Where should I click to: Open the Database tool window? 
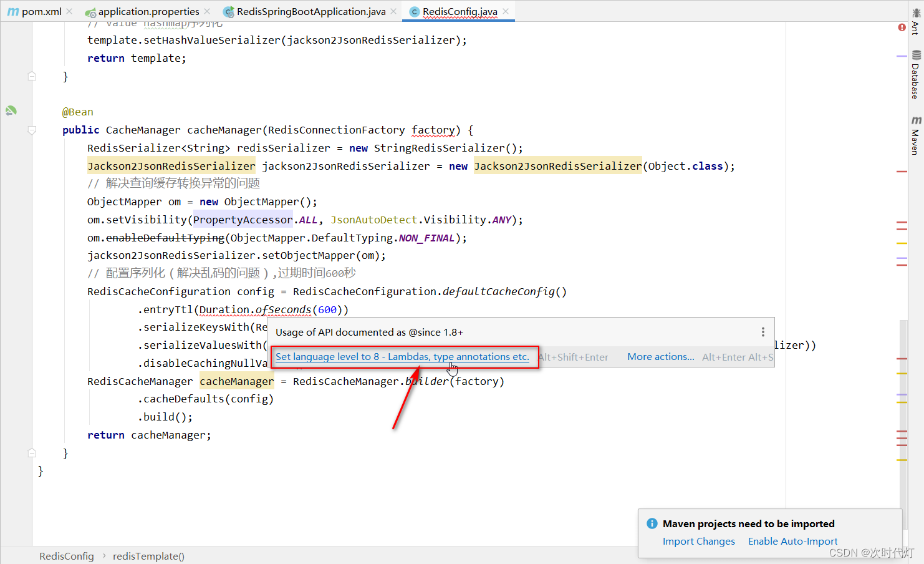pos(916,74)
